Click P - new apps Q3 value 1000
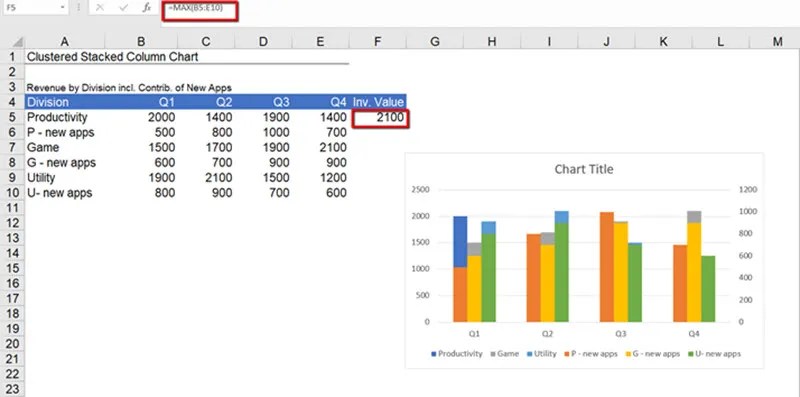 pyautogui.click(x=263, y=133)
